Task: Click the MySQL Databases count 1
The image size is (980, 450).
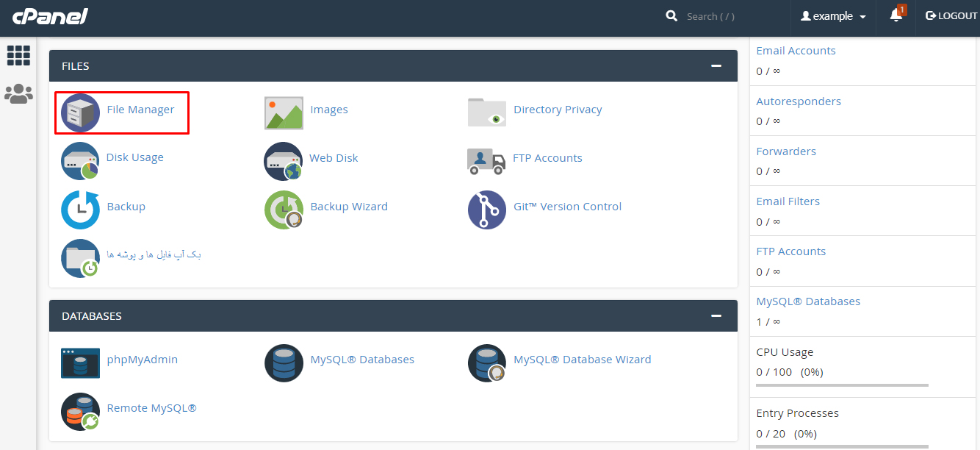Action: [760, 322]
